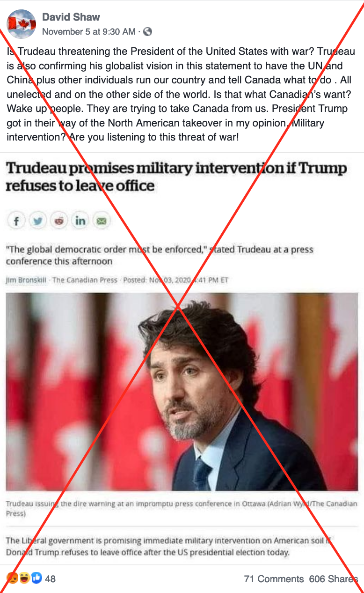
Task: Click the like thumbs-up reaction icon
Action: click(36, 578)
